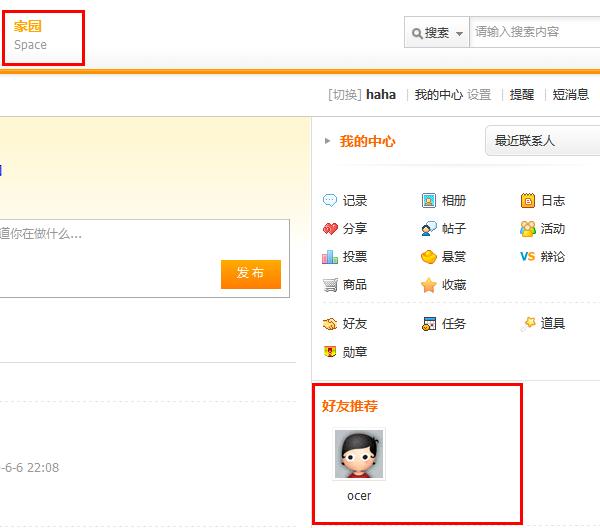Collapse the 我的中心 section arrow
This screenshot has height=528, width=600.
coord(327,142)
